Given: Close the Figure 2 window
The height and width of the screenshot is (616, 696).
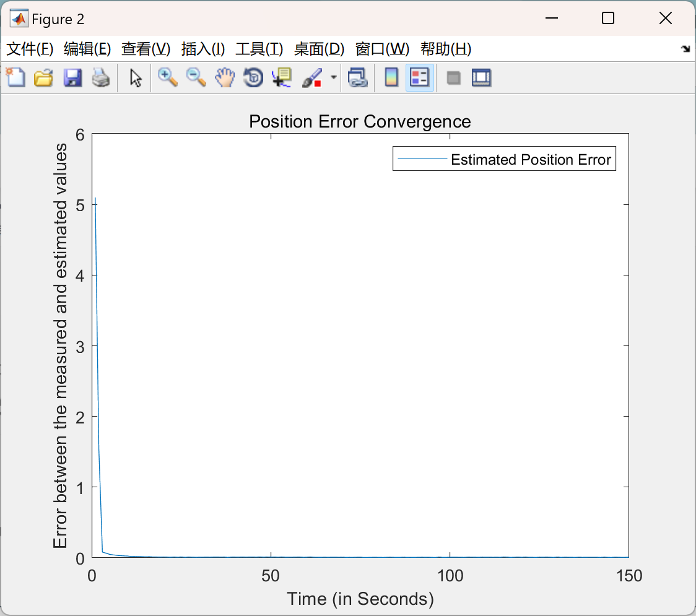Looking at the screenshot, I should tap(666, 18).
